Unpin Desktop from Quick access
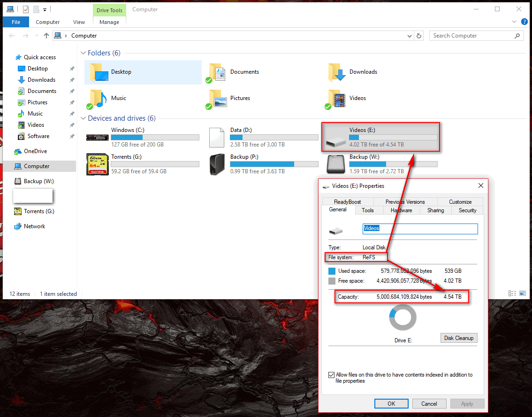 pyautogui.click(x=72, y=69)
